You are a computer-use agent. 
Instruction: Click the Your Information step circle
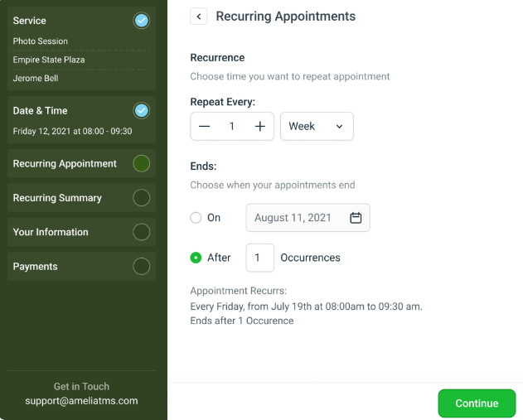[142, 232]
